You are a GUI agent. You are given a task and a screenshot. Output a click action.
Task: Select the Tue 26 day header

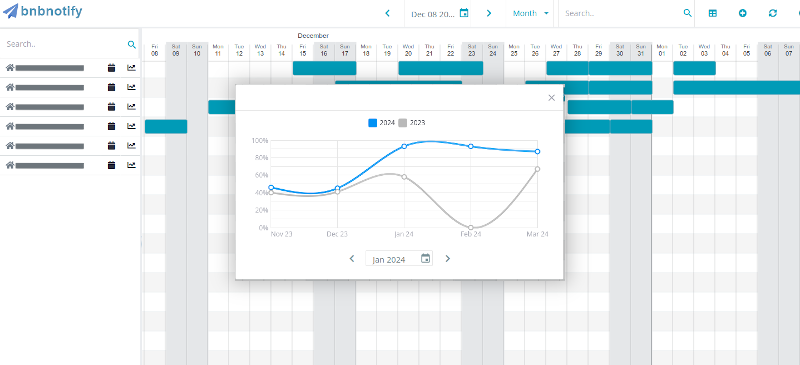coord(535,50)
